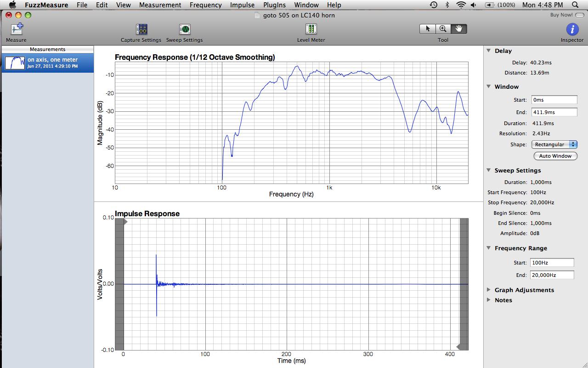The image size is (588, 368).
Task: Expand the Graph Adjustments section
Action: click(x=489, y=290)
